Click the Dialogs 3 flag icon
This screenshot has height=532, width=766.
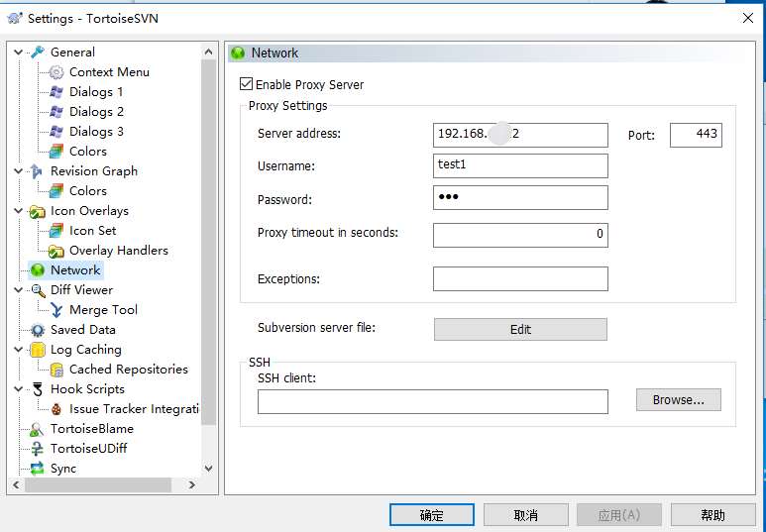click(x=56, y=132)
